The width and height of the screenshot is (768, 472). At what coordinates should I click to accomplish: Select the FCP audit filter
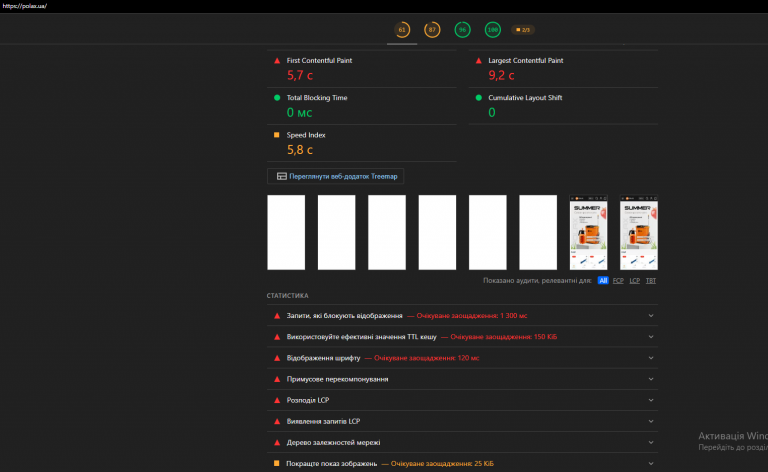618,281
